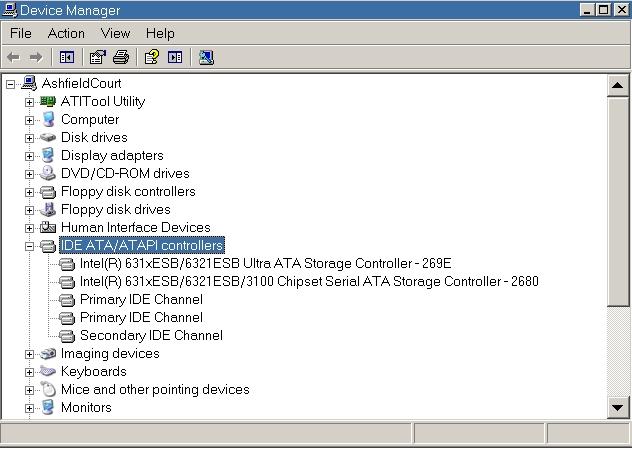Open the View menu

pos(115,33)
